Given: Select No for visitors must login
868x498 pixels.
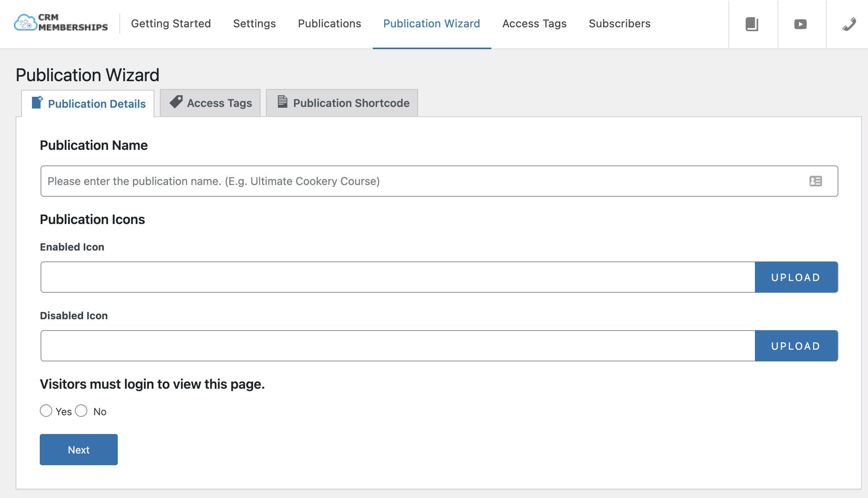Looking at the screenshot, I should [x=81, y=411].
